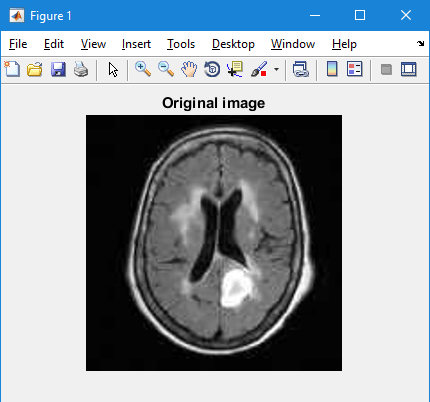Click the Brush data tool
Screen dimensions: 430x402
click(259, 69)
